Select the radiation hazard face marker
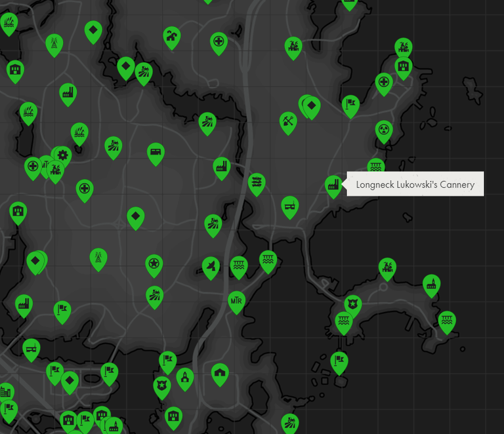The height and width of the screenshot is (434, 504). [384, 131]
